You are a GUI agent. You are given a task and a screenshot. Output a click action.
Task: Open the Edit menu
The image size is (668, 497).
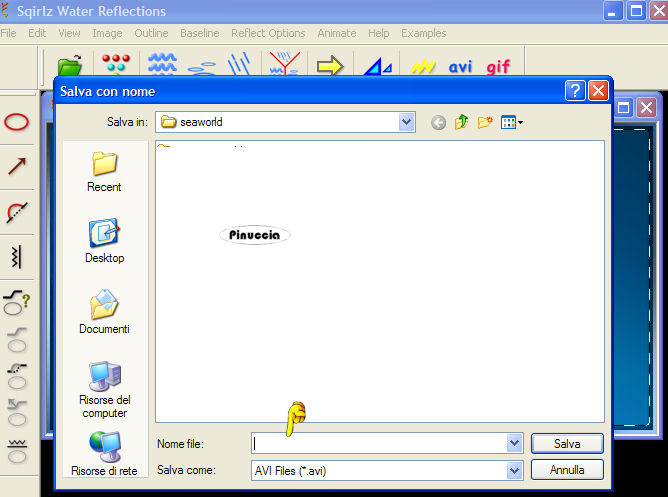coord(37,33)
